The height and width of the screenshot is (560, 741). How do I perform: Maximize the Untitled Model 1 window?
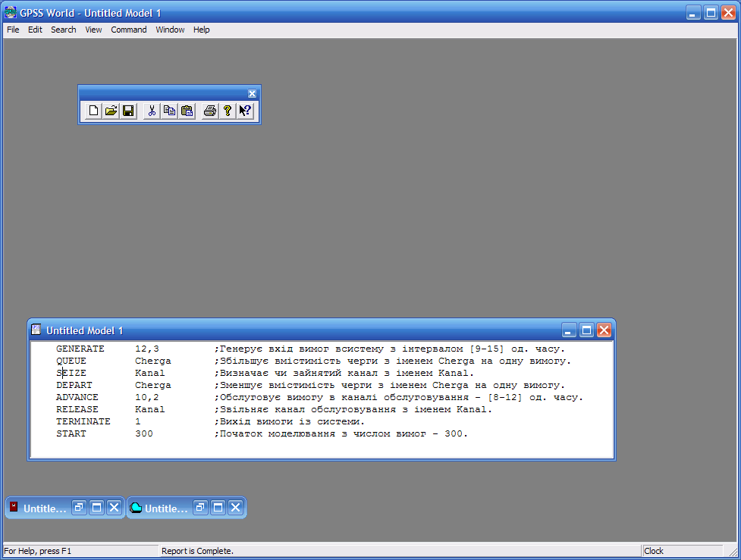pos(586,330)
